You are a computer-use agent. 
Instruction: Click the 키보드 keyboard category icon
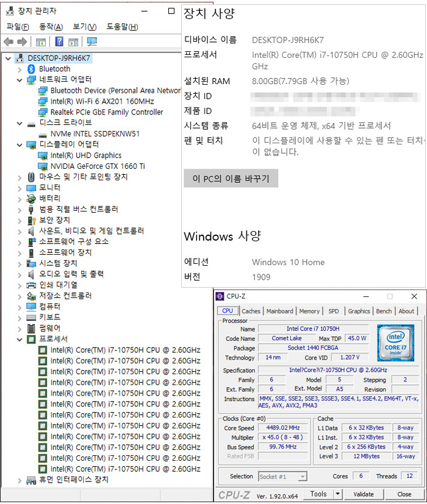[x=31, y=318]
